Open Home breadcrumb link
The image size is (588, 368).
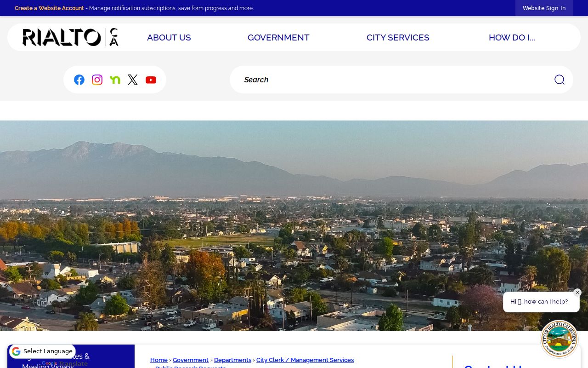point(159,360)
